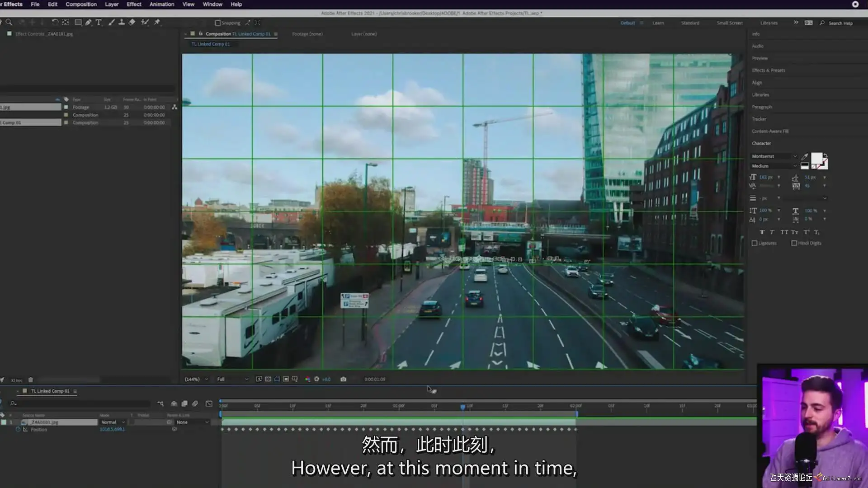Image resolution: width=868 pixels, height=488 pixels.
Task: Toggle the Ligatures checkbox
Action: click(x=755, y=243)
